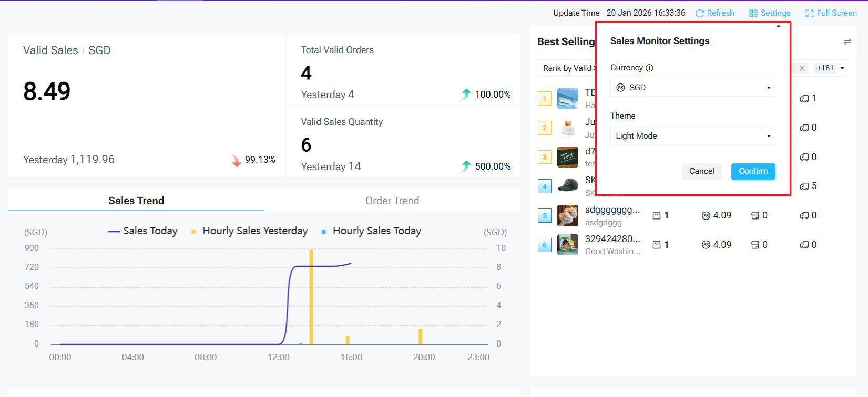Click the order icon in the sdggggggg row
Image resolution: width=868 pixels, height=397 pixels.
(x=656, y=215)
